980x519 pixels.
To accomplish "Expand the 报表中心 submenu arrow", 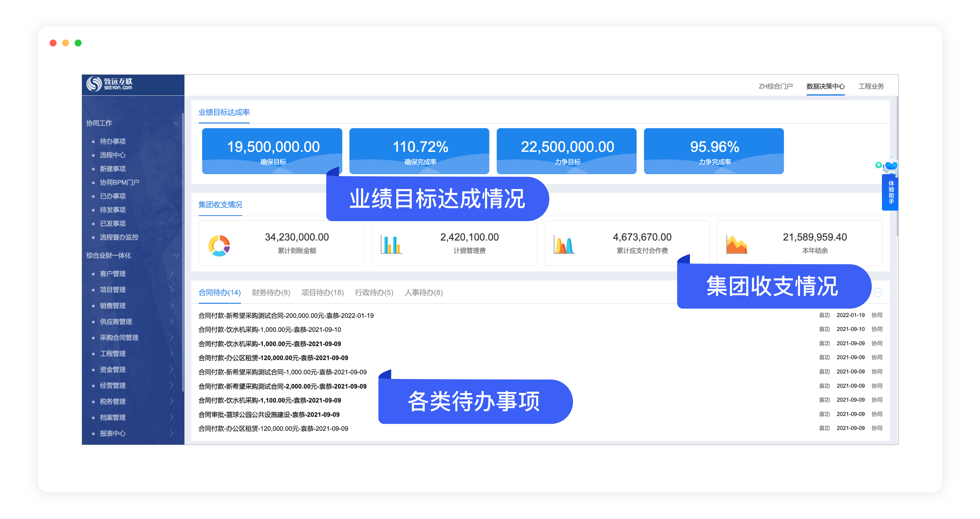I will (171, 433).
